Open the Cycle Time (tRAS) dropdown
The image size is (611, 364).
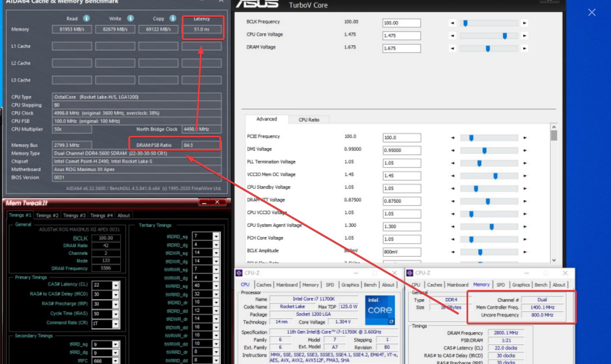[116, 314]
